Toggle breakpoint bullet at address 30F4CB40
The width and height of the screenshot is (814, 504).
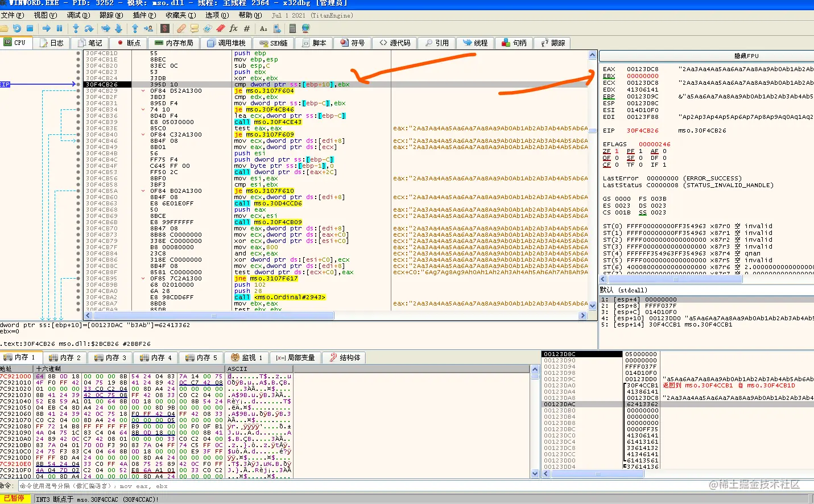pos(78,134)
